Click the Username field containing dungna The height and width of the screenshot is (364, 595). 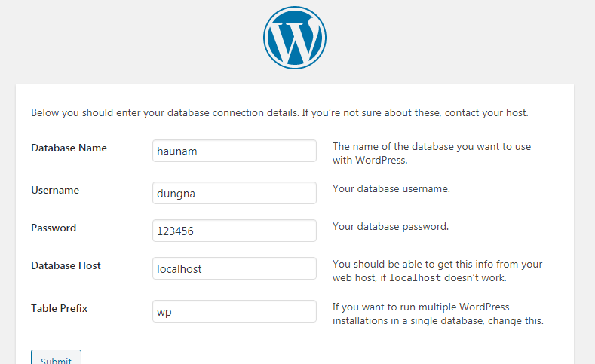coord(235,193)
